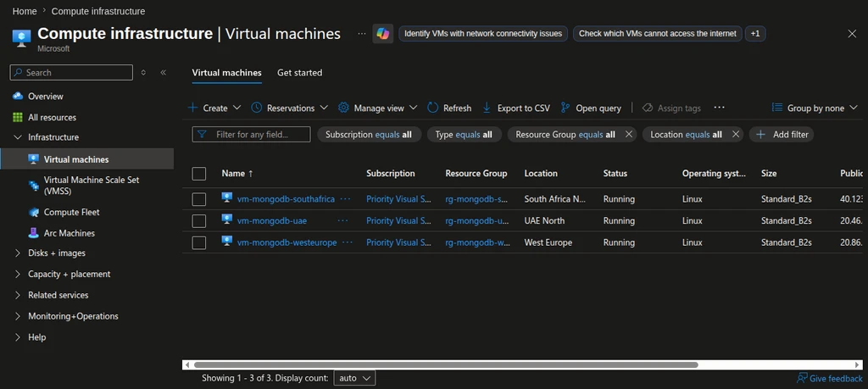Image resolution: width=868 pixels, height=389 pixels.
Task: Sort by the Status column header
Action: 615,174
